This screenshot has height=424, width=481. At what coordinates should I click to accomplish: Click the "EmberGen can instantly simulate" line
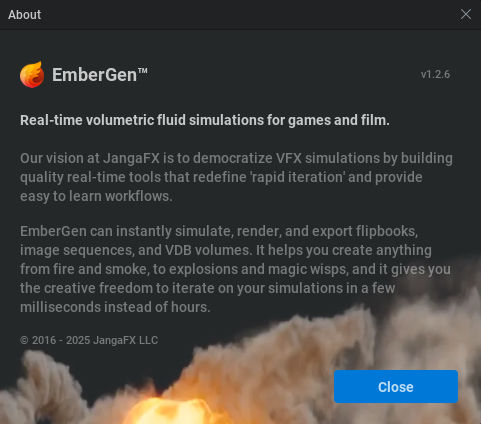pos(219,231)
